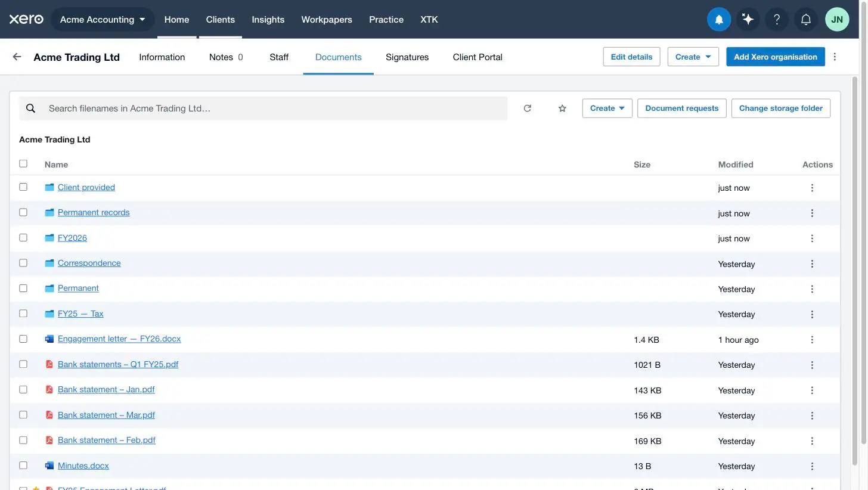Expand the documents panel Create dropdown
The image size is (868, 490).
tap(607, 108)
